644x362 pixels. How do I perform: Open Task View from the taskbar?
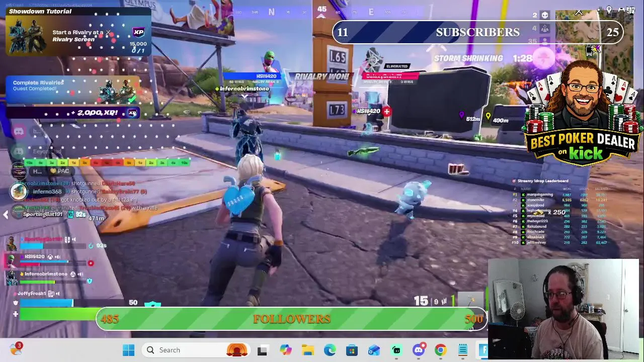tap(262, 350)
